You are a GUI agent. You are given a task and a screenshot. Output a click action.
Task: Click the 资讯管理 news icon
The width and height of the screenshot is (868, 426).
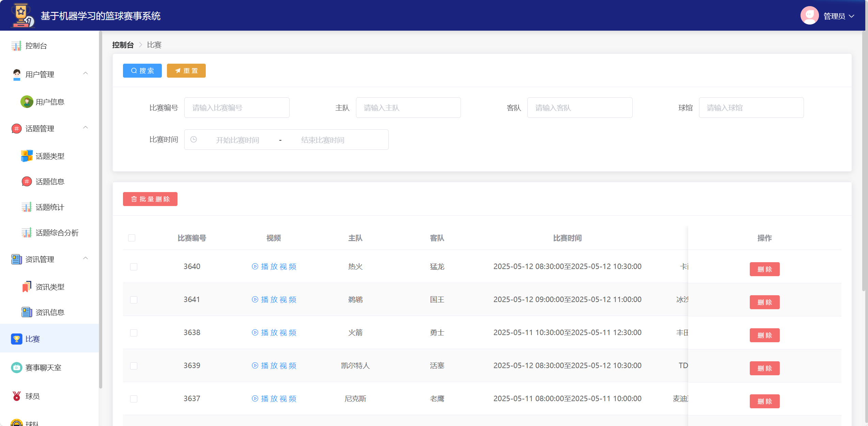pyautogui.click(x=16, y=259)
